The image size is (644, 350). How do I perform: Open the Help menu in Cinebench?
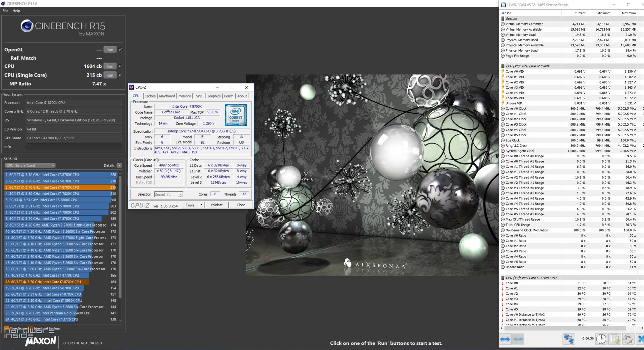tap(16, 11)
